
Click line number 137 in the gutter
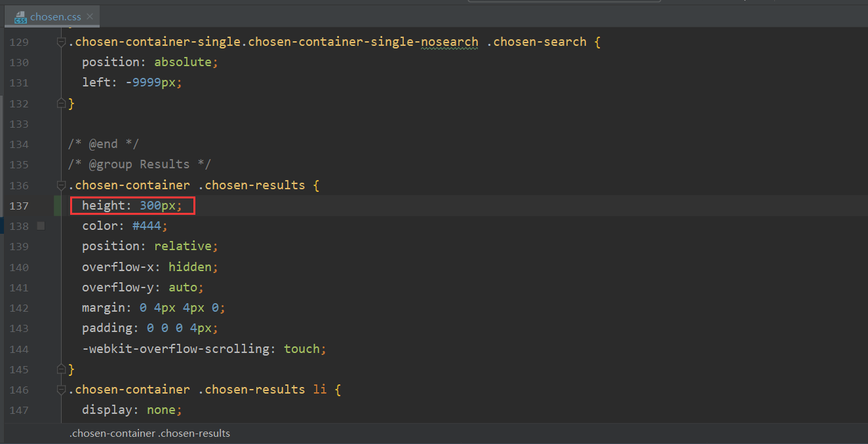pos(19,206)
